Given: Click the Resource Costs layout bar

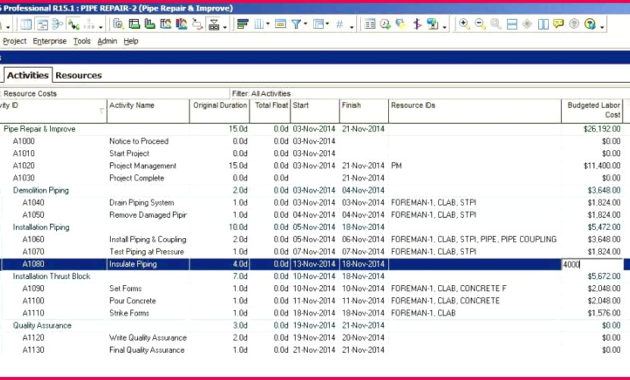Looking at the screenshot, I should [115, 93].
